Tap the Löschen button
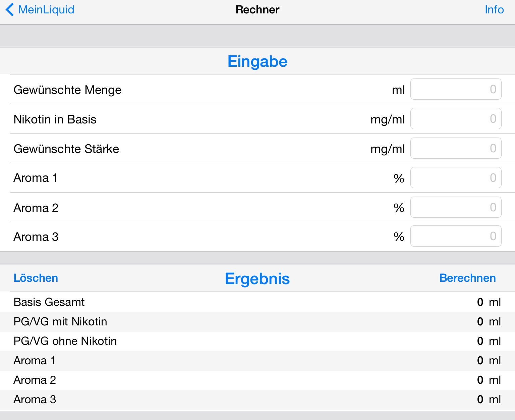 coord(36,278)
